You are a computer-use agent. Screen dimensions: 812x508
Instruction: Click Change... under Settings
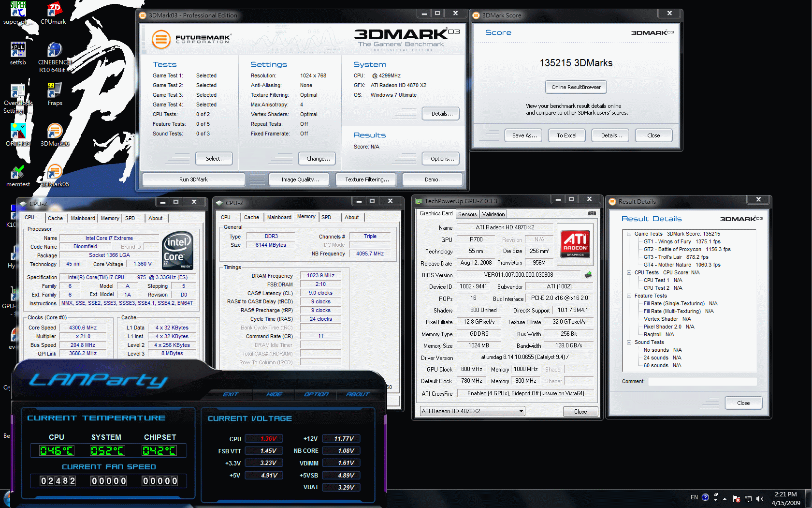318,159
